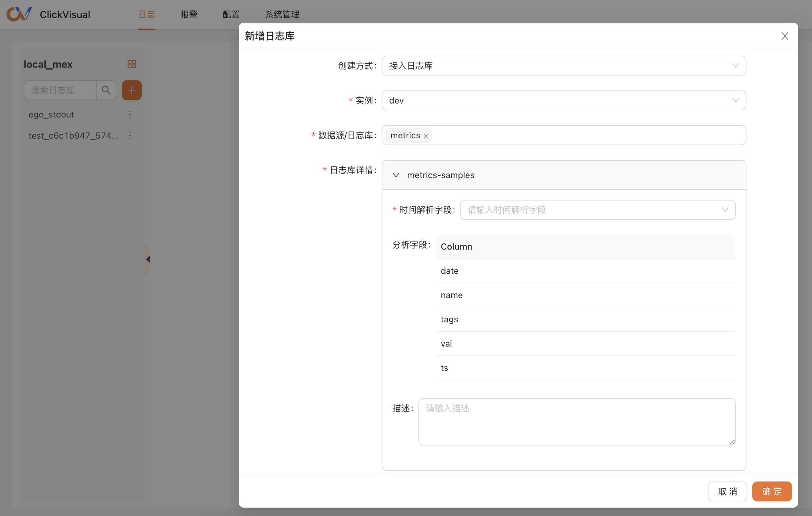Click the 确定 button
The width and height of the screenshot is (812, 516).
(x=772, y=491)
